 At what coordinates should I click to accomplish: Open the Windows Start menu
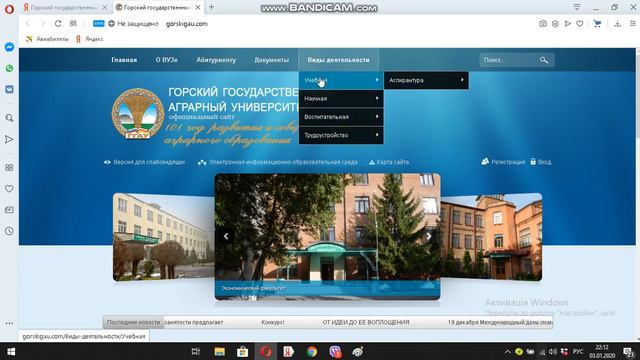(11, 352)
